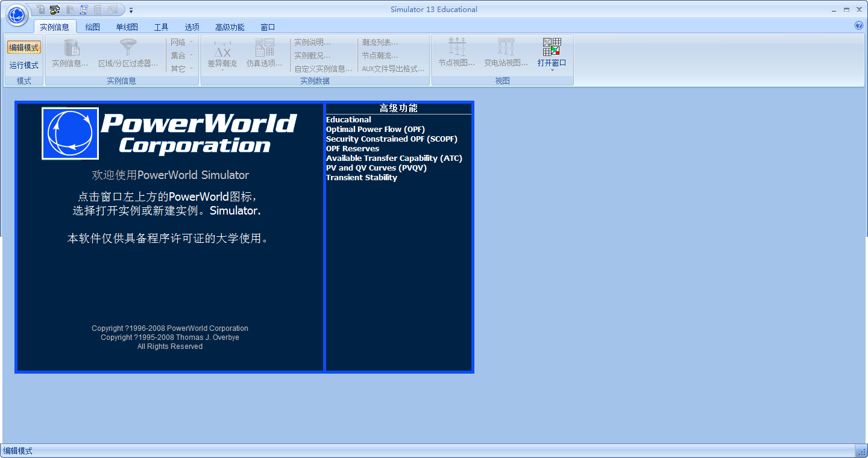
Task: Click the All Rights Reserved text
Action: (170, 347)
